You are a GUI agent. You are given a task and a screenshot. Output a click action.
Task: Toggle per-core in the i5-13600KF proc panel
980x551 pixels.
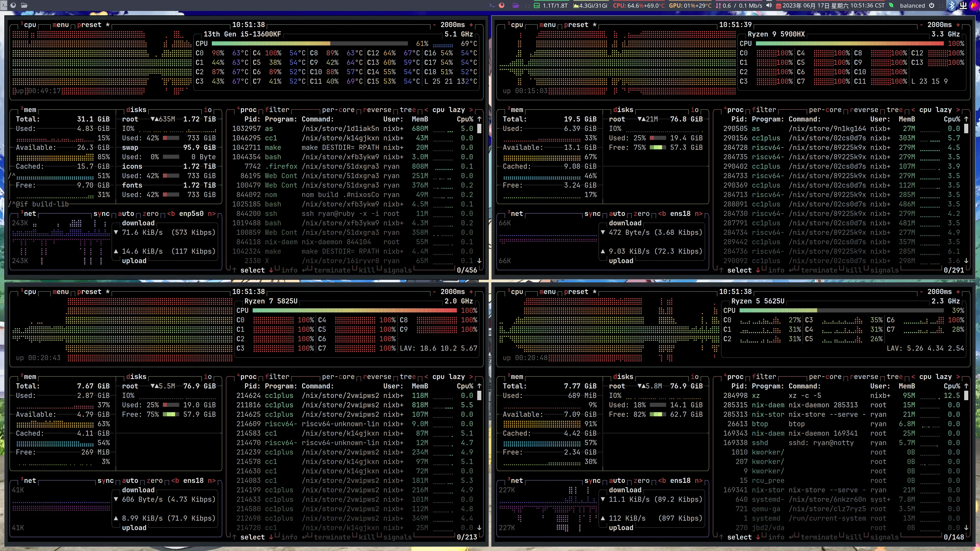pyautogui.click(x=338, y=109)
